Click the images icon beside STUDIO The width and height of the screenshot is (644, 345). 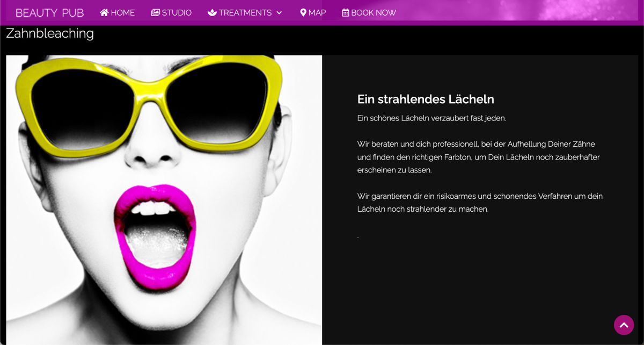coord(155,12)
